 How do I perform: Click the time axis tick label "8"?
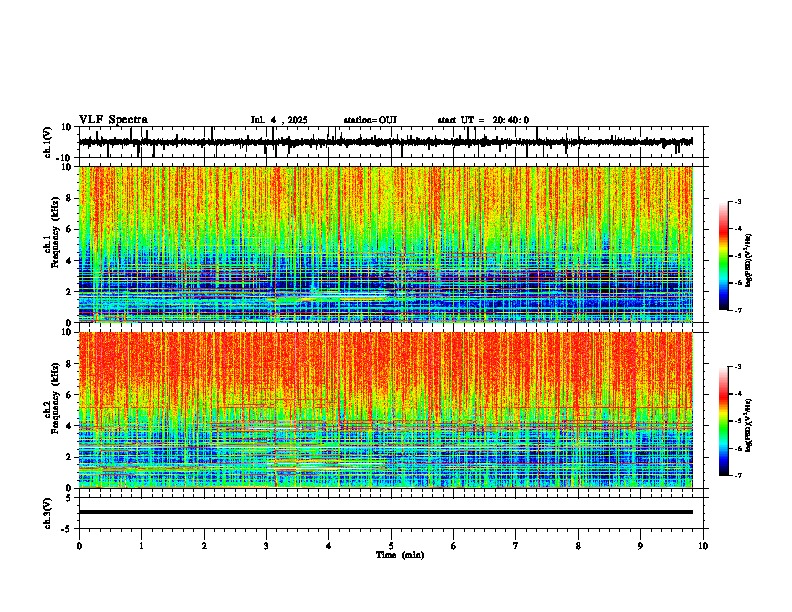tap(578, 546)
